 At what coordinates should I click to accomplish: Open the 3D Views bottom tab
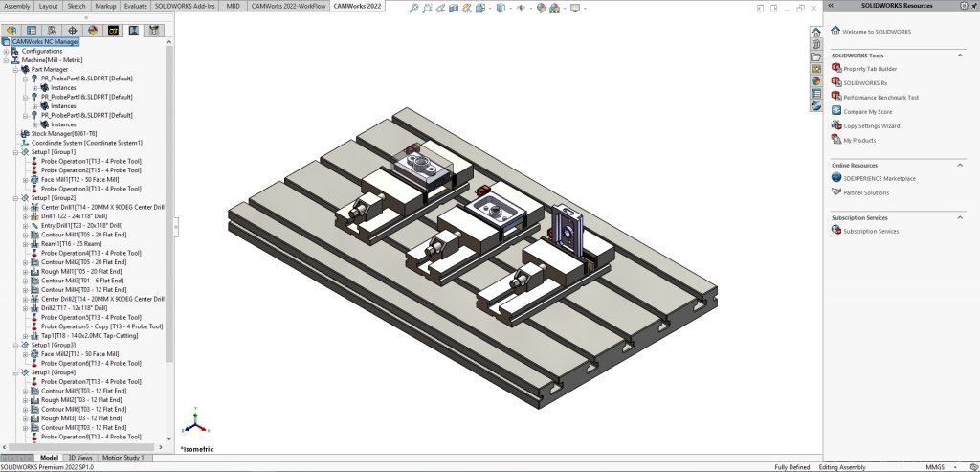pyautogui.click(x=80, y=458)
